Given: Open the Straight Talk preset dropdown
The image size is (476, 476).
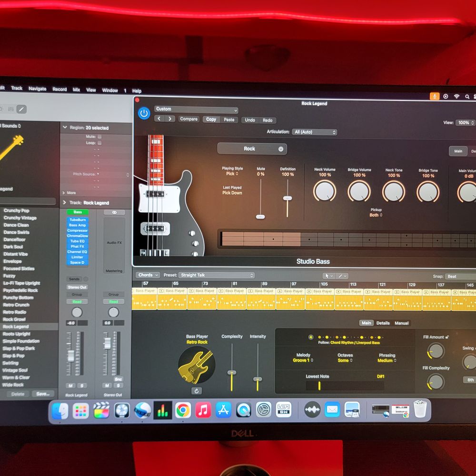Looking at the screenshot, I should [x=217, y=275].
